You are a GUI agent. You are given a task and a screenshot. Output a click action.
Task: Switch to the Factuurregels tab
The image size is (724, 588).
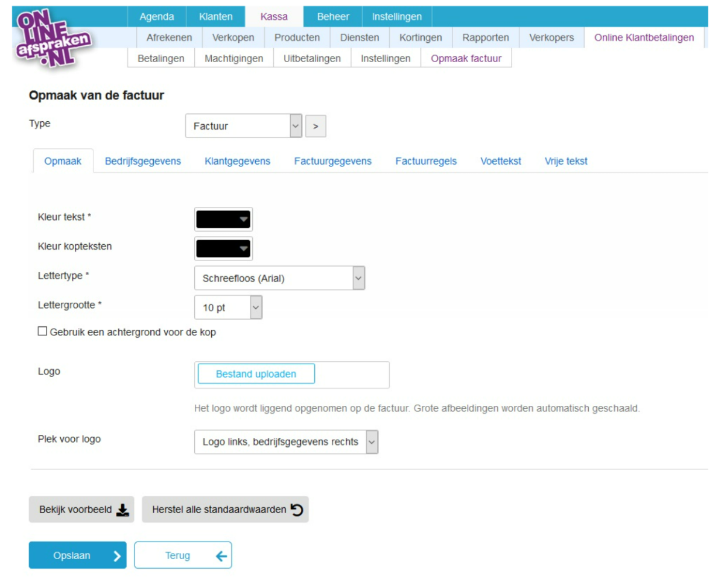[x=426, y=161]
